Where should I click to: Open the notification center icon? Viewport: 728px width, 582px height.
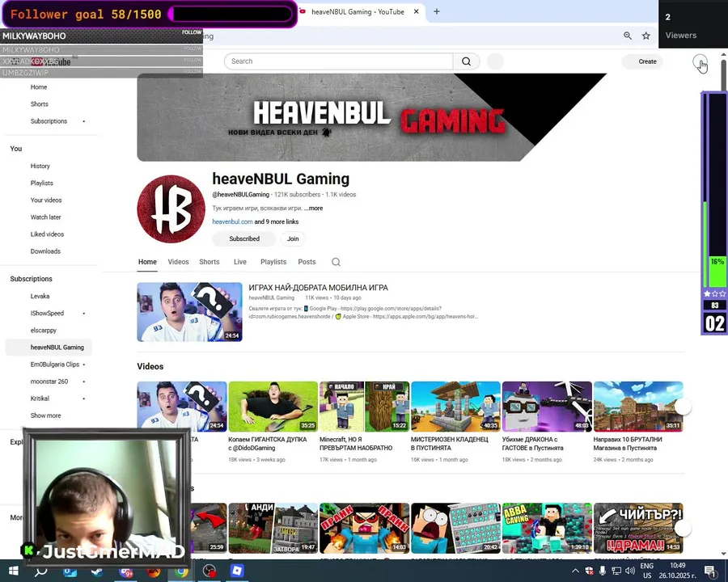point(710,571)
